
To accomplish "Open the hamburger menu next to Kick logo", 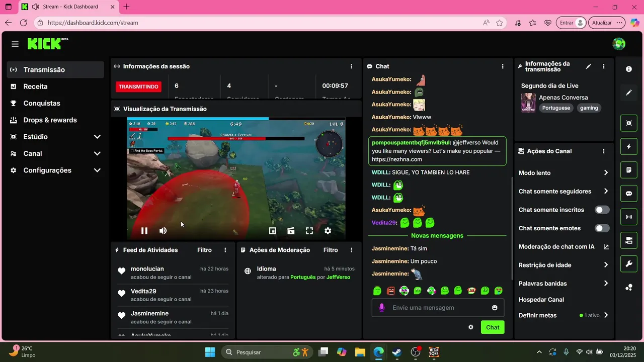I will 15,44.
